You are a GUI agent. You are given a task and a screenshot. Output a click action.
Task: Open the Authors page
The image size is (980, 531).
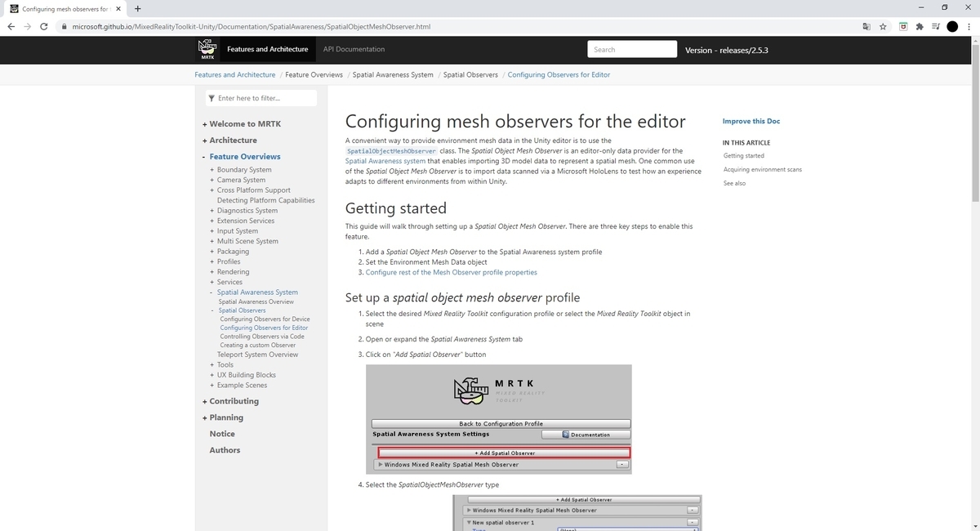click(x=225, y=450)
